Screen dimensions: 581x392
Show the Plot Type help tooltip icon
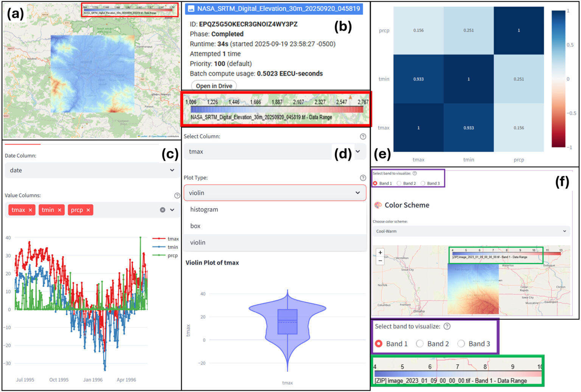[363, 178]
